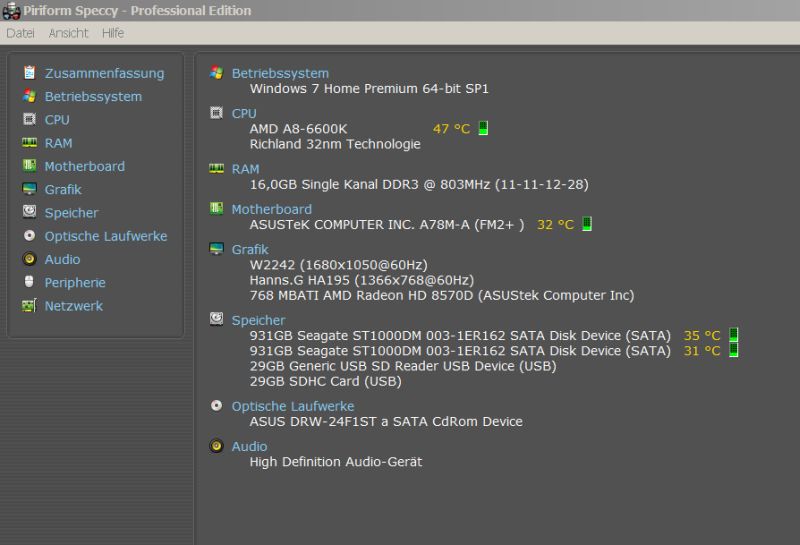Image resolution: width=800 pixels, height=545 pixels.
Task: Click the speaker icon beside summary Audio heading
Action: [x=216, y=445]
